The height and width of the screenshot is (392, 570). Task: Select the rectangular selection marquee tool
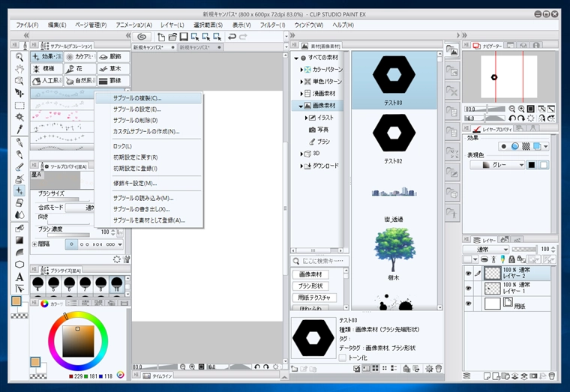[19, 106]
